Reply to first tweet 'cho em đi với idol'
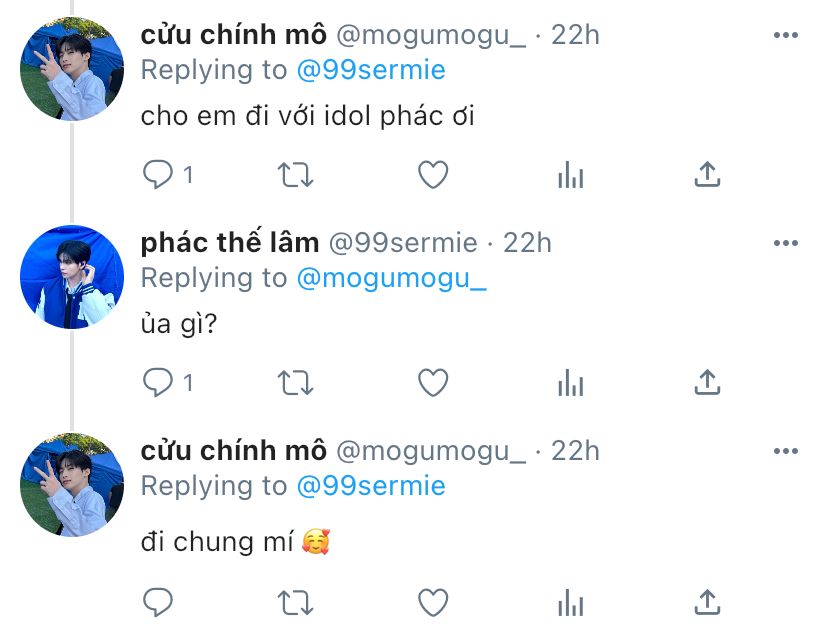This screenshot has height=631, width=828. [157, 174]
